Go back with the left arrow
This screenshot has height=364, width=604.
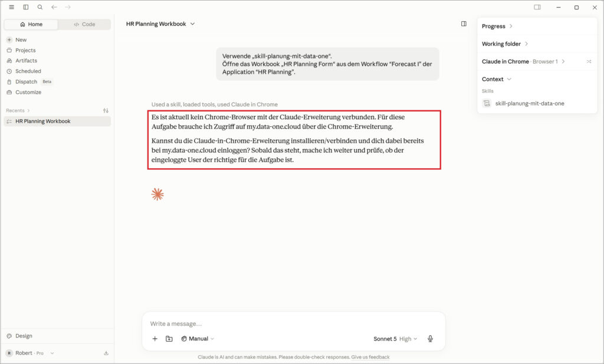54,7
